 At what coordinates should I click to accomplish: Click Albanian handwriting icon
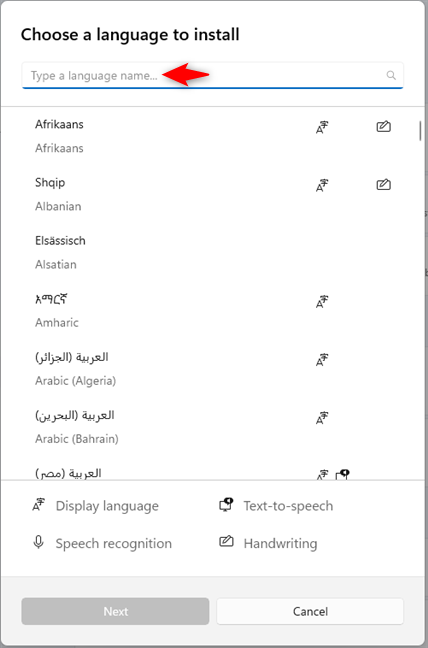pyautogui.click(x=384, y=184)
